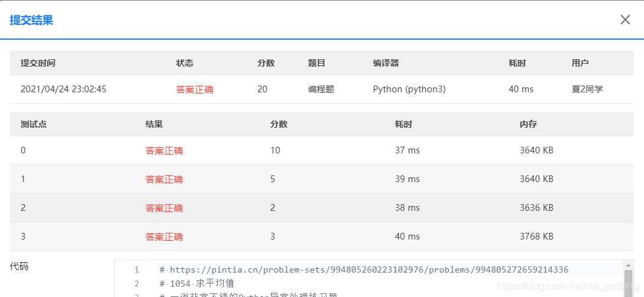Click the 39 ms time cell
This screenshot has width=644, height=297.
407,179
